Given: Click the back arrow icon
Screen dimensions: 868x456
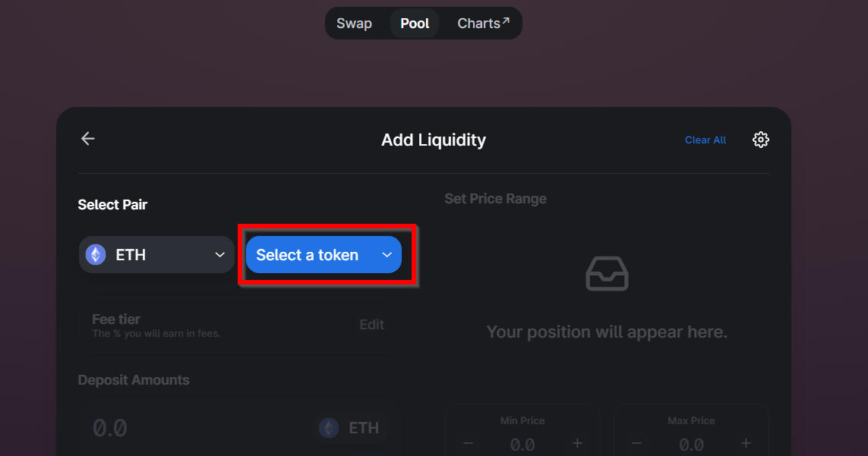Looking at the screenshot, I should pos(88,138).
